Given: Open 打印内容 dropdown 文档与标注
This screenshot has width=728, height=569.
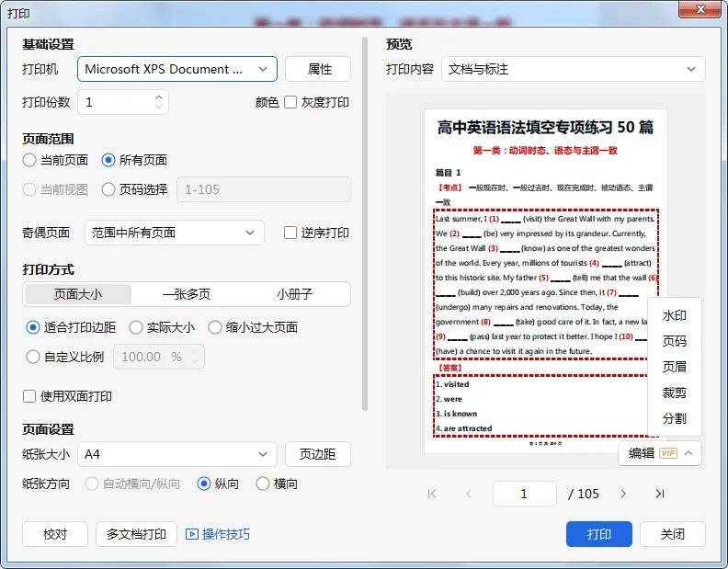Looking at the screenshot, I should pos(574,69).
